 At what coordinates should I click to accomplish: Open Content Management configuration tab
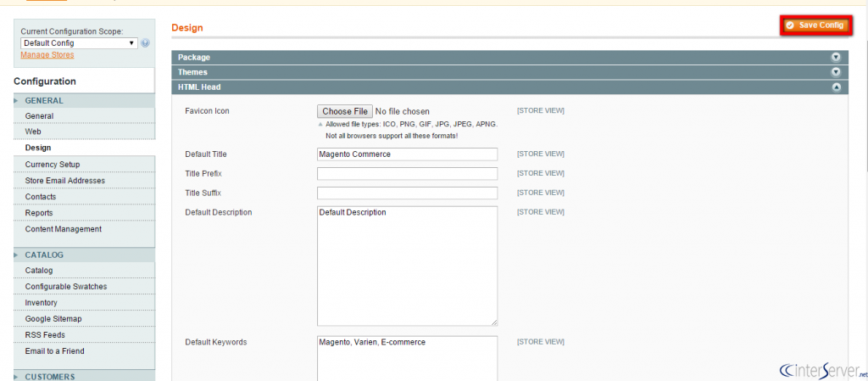[x=84, y=229]
